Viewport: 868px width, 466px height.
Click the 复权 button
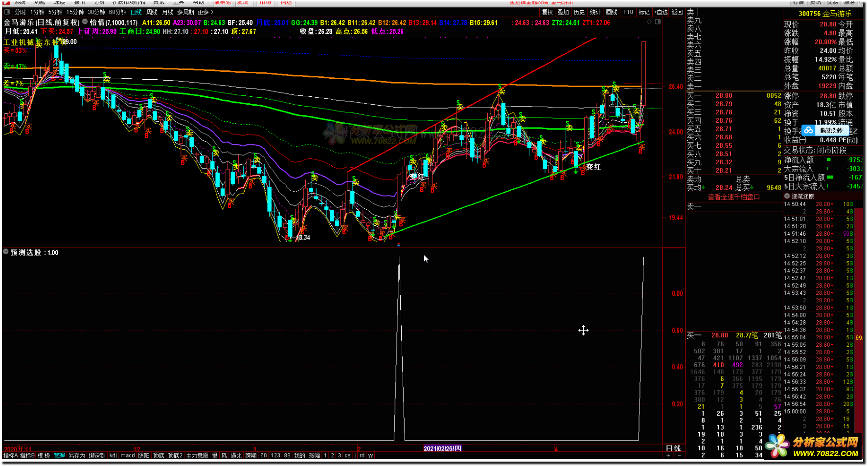[x=547, y=12]
